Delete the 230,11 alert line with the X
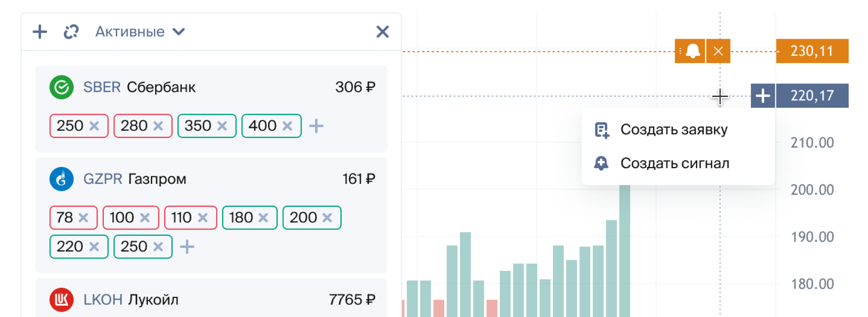The height and width of the screenshot is (317, 868). click(x=718, y=51)
